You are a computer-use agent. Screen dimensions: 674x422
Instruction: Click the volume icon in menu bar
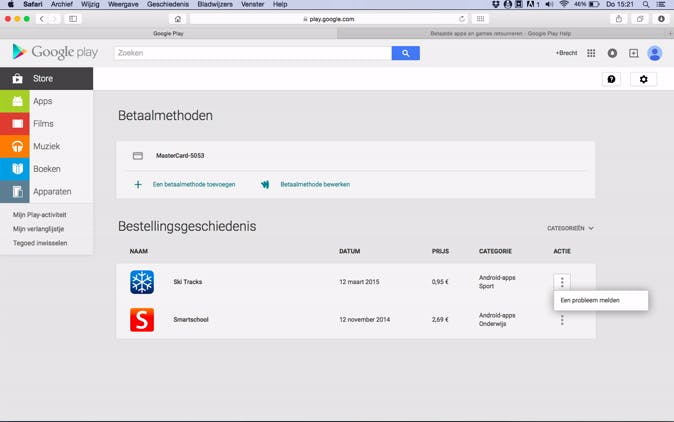click(549, 4)
